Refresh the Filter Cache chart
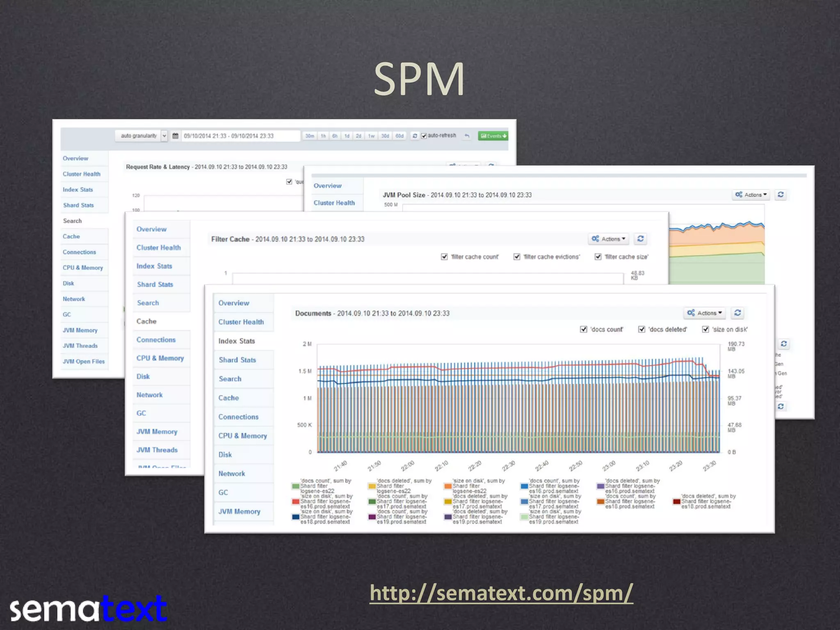The image size is (840, 630). click(640, 239)
